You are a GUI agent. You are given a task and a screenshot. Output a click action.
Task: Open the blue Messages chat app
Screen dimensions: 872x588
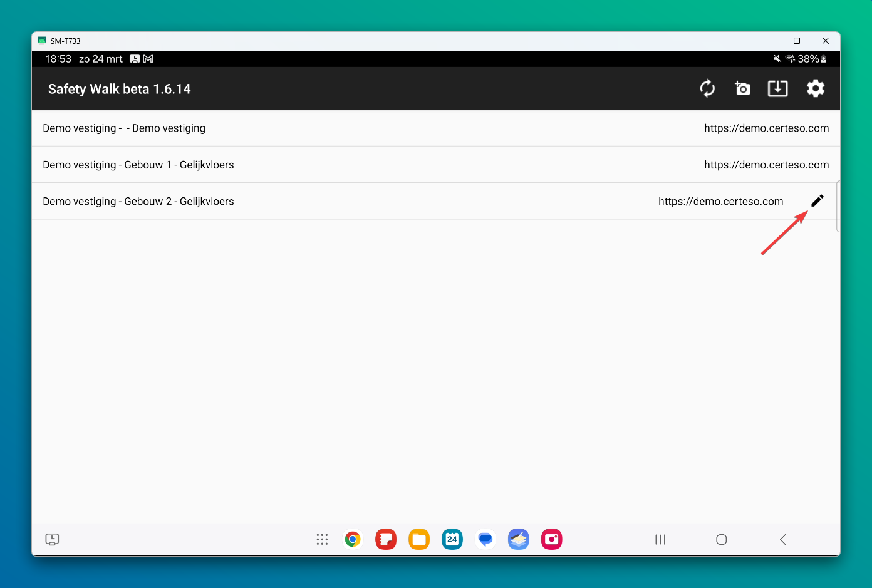[x=485, y=539]
